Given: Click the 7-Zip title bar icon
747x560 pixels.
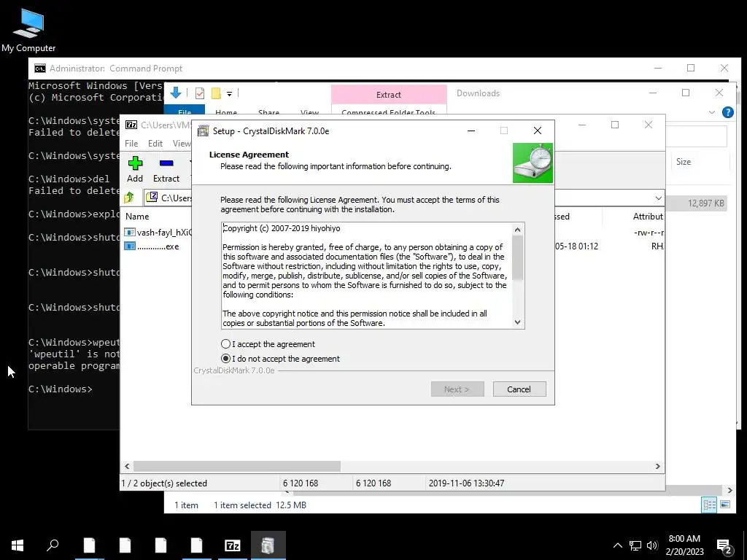Looking at the screenshot, I should (131, 125).
